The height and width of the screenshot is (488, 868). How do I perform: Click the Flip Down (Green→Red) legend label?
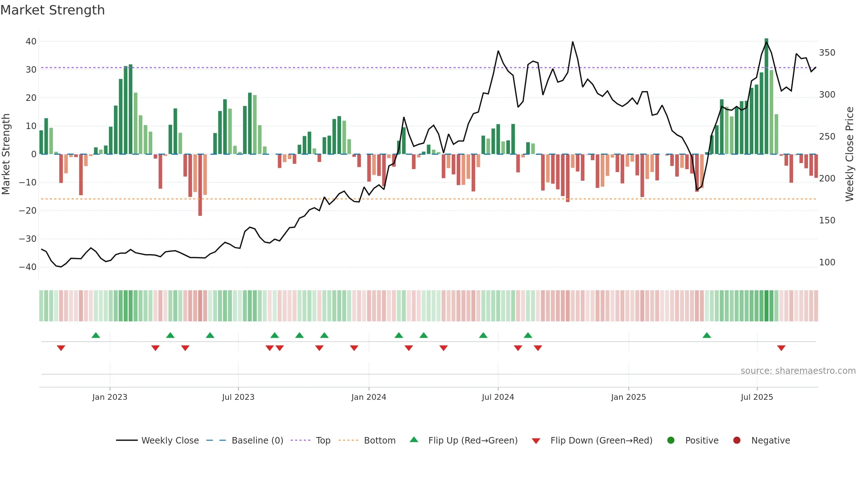601,440
